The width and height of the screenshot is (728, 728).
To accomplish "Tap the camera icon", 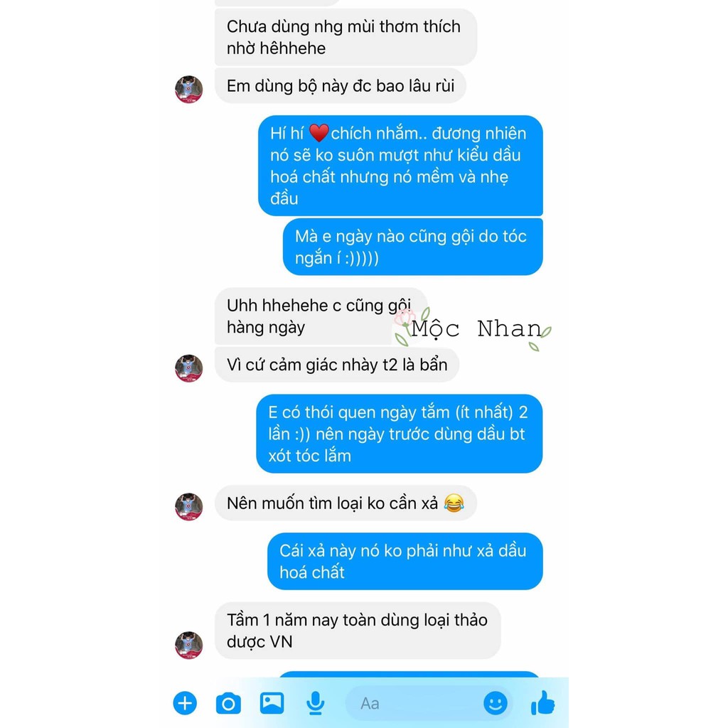I will tap(228, 703).
